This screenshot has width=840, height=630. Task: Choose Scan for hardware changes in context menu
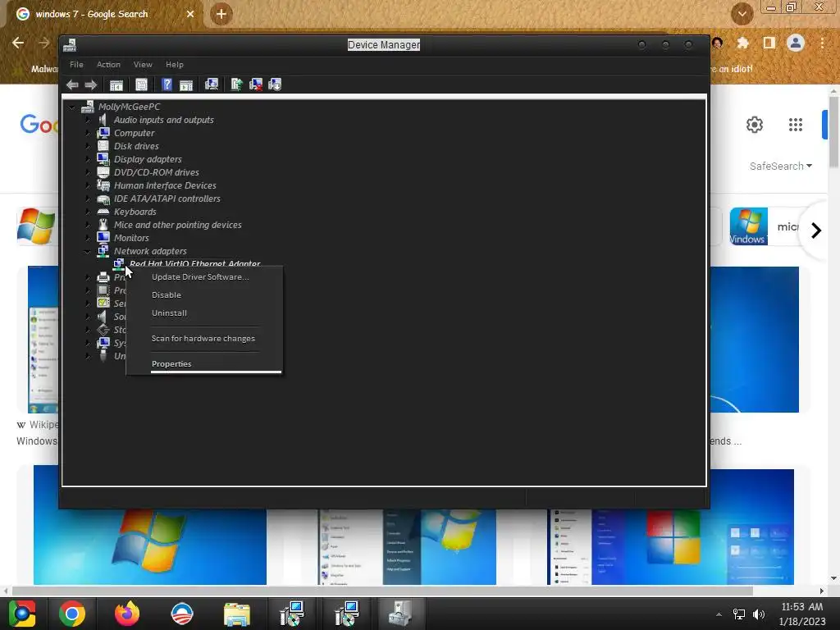pos(204,339)
